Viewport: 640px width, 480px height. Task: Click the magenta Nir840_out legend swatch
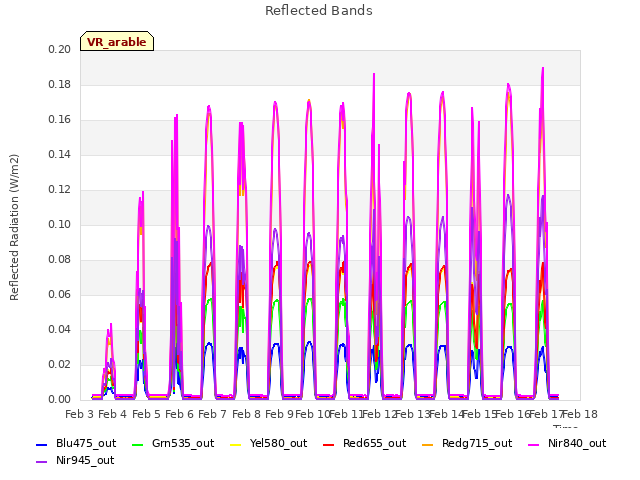533,444
